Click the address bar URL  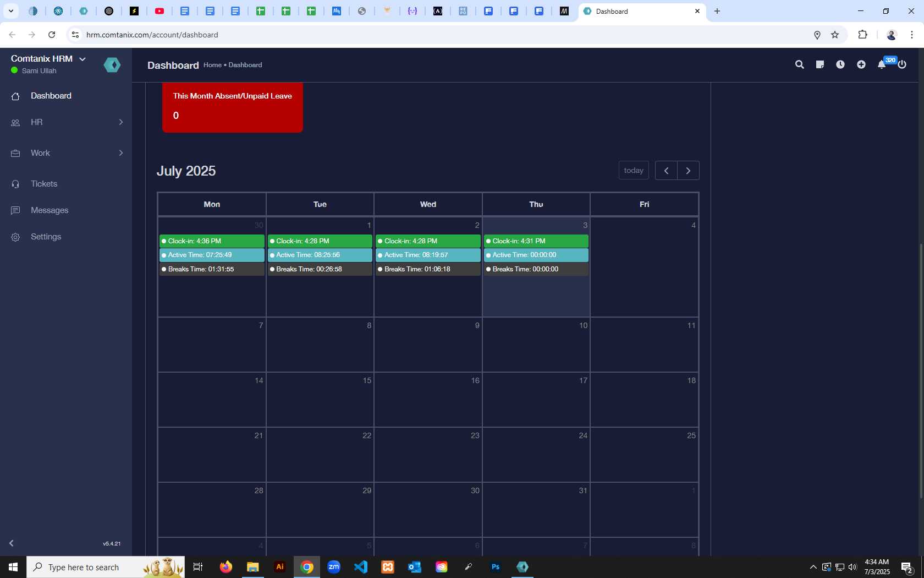pyautogui.click(x=152, y=35)
